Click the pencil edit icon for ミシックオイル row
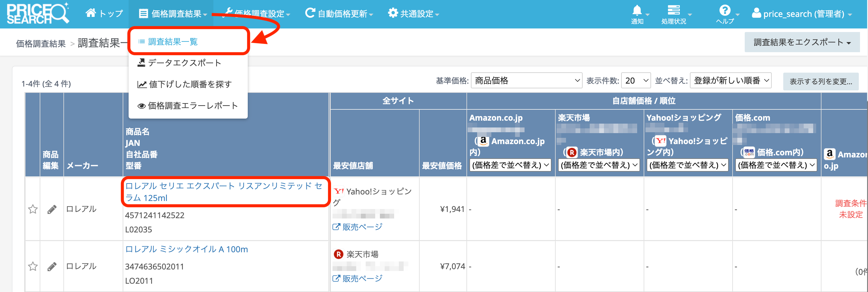The width and height of the screenshot is (868, 292). [52, 267]
